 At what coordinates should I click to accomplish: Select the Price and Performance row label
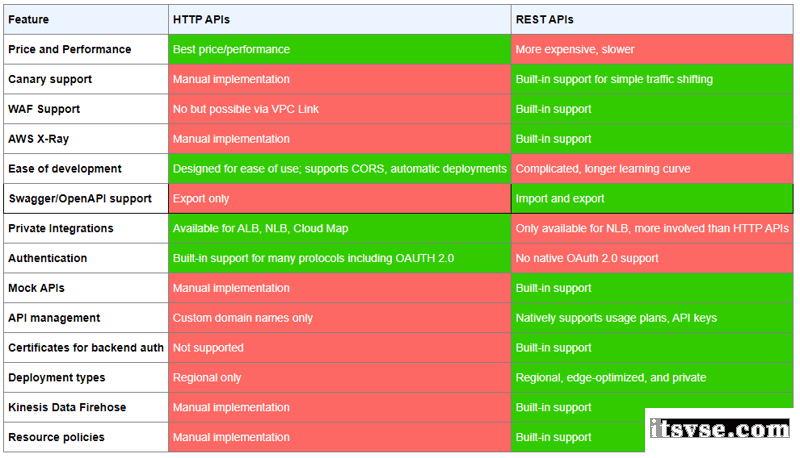tap(86, 49)
